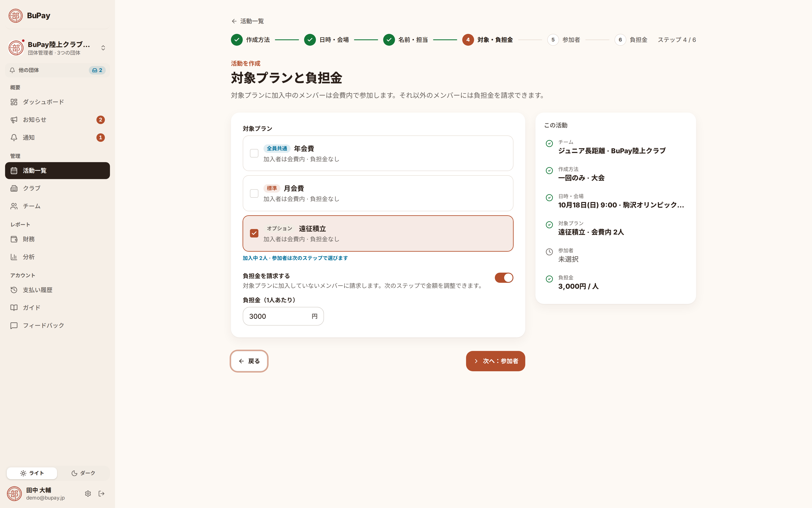Click the logout icon beside user profile
812x508 pixels.
[102, 494]
